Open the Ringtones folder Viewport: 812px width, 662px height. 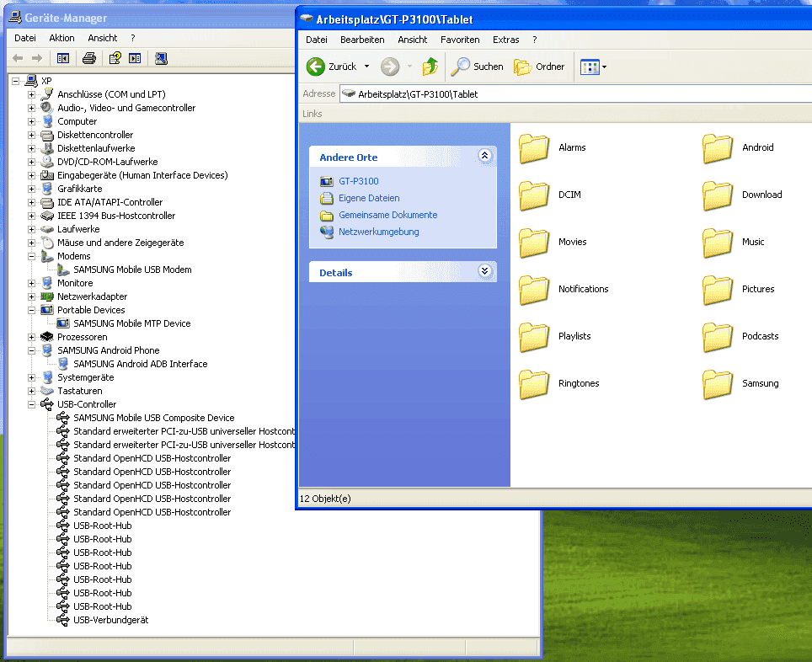[558, 383]
